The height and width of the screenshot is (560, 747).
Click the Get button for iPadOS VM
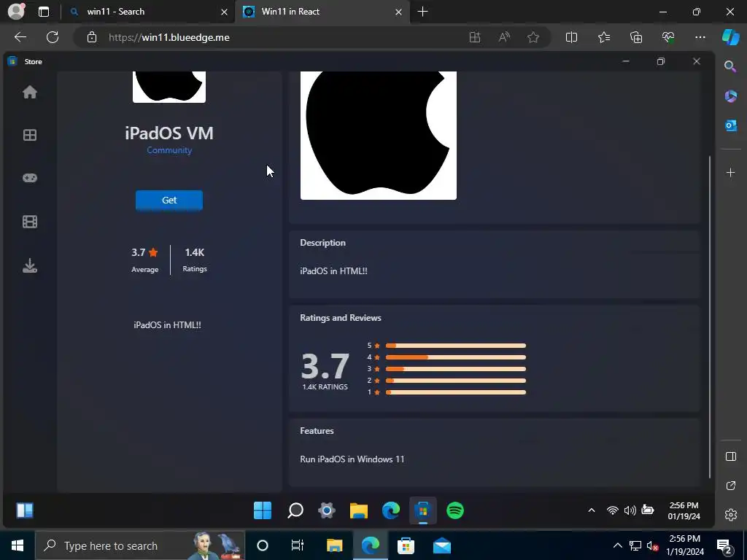pyautogui.click(x=169, y=200)
